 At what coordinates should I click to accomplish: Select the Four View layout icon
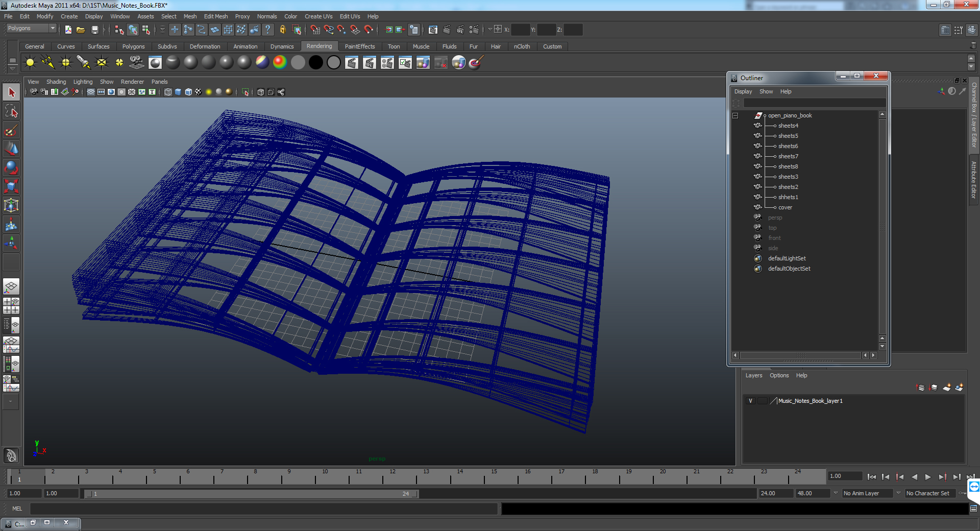click(11, 306)
